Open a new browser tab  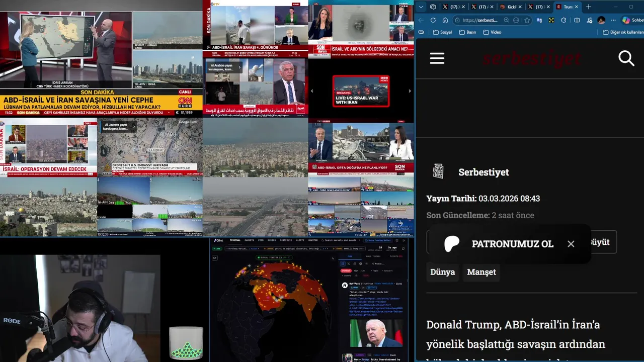point(589,7)
